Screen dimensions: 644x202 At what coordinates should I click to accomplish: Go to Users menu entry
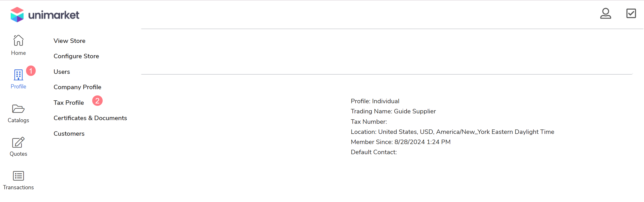(62, 72)
